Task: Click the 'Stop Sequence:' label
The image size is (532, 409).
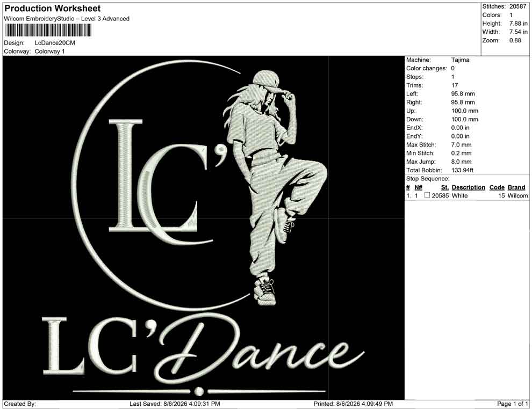Action: click(428, 179)
